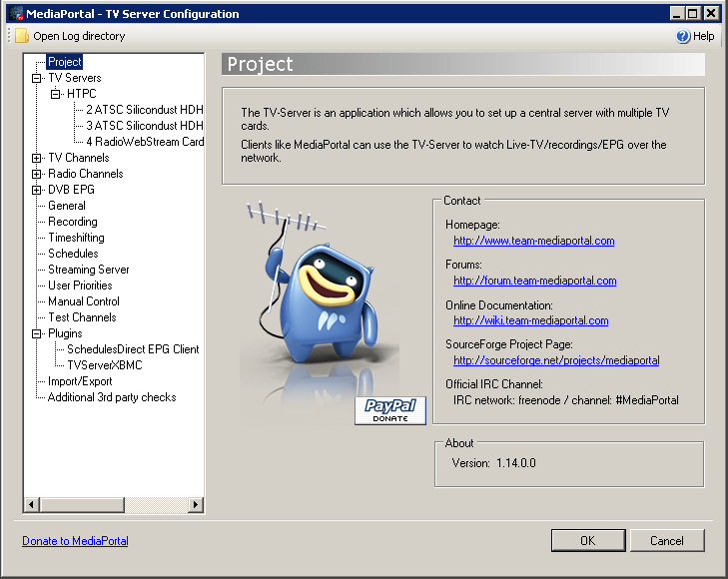Open the wiki.team-mediaportal.com documentation link

tap(530, 320)
